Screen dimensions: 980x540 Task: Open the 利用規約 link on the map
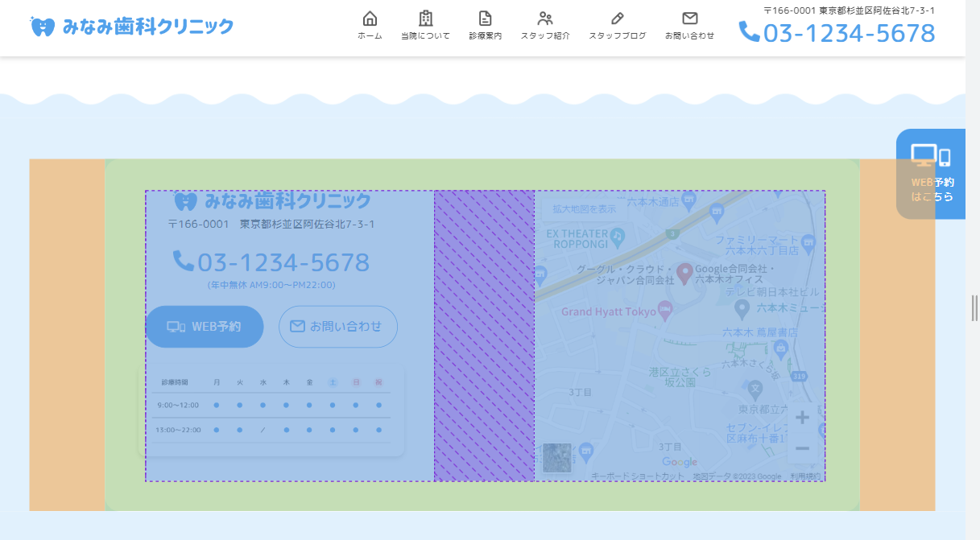(x=804, y=476)
